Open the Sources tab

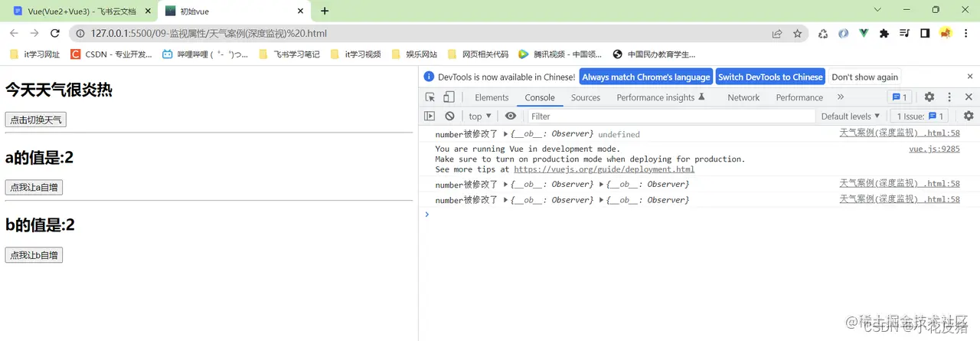point(586,97)
